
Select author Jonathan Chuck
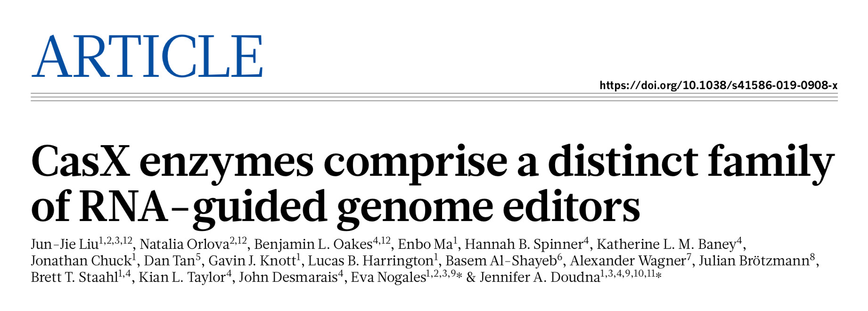82,261
